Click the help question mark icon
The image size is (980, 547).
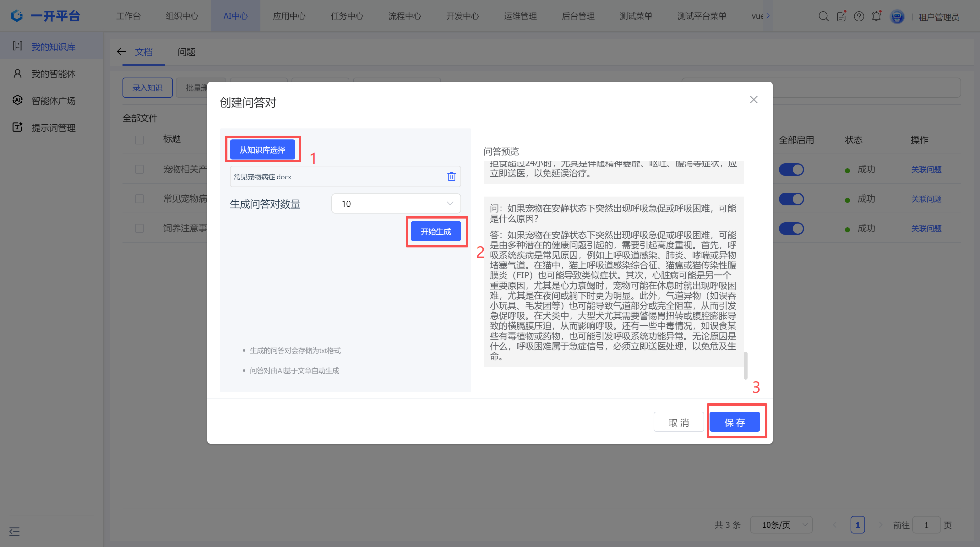coord(859,16)
